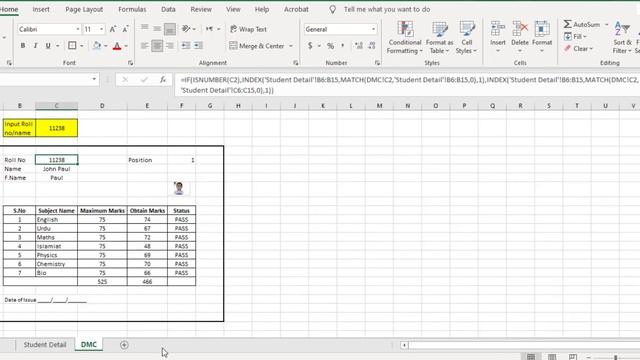Open Format as Table gallery

[x=440, y=38]
